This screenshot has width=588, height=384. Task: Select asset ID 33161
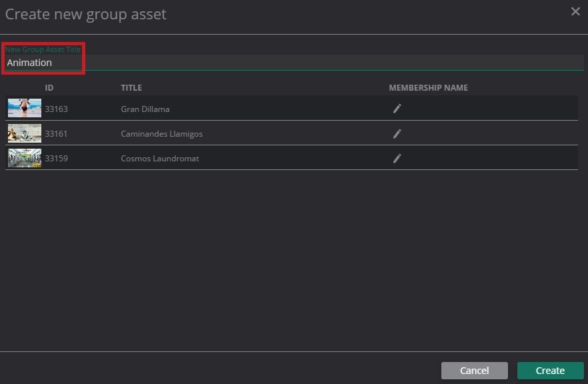coord(56,133)
